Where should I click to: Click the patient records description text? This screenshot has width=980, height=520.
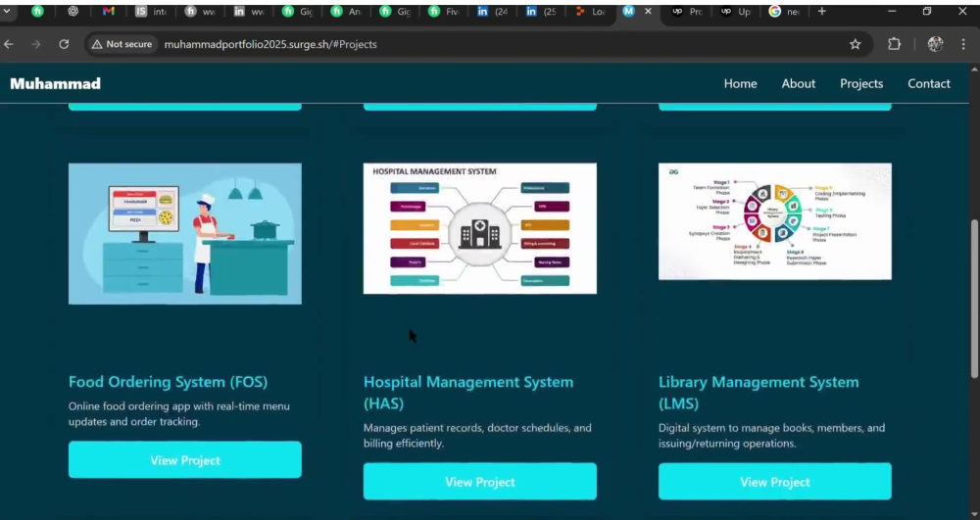[x=477, y=436]
